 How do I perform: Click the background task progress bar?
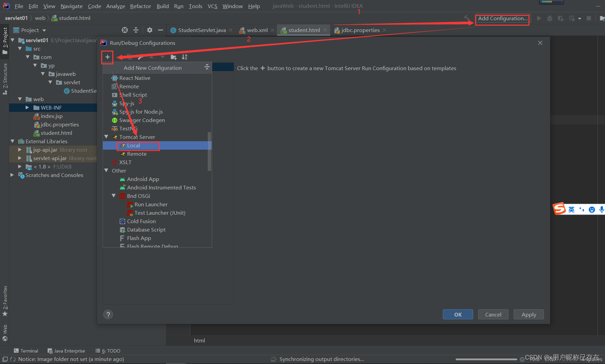486,359
